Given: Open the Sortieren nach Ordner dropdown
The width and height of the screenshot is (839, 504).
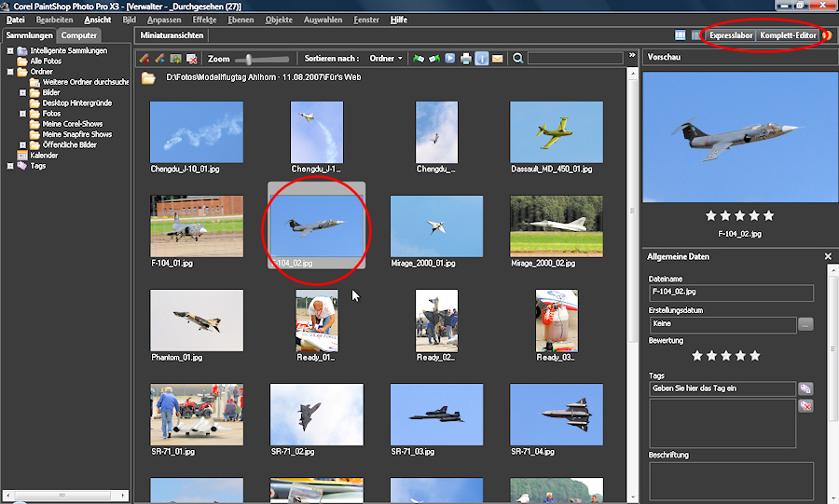Looking at the screenshot, I should (x=386, y=59).
